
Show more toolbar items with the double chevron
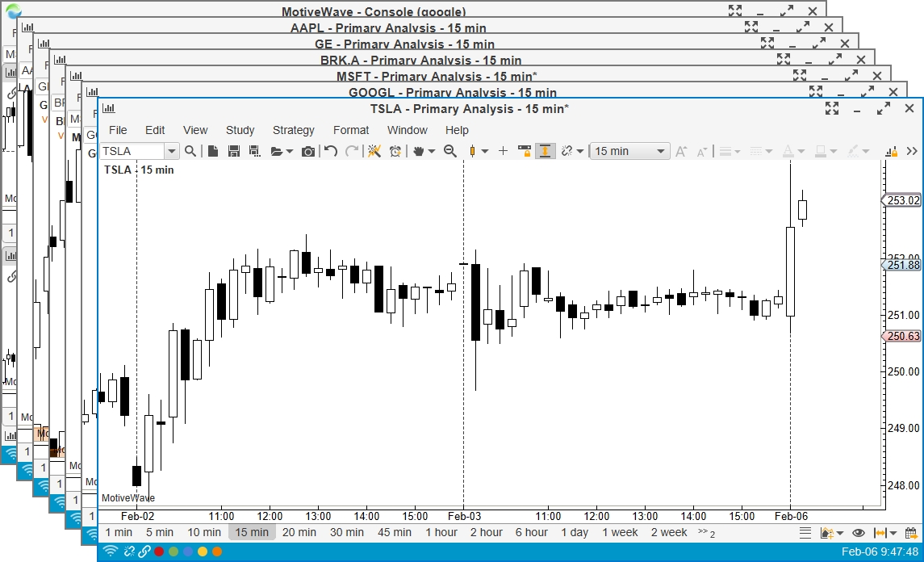point(912,151)
